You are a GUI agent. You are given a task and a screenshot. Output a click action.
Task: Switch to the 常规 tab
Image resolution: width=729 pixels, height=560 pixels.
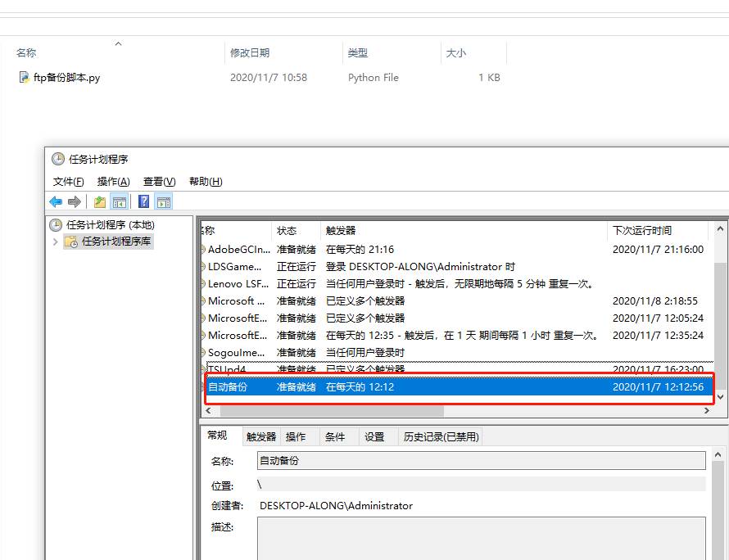[217, 436]
